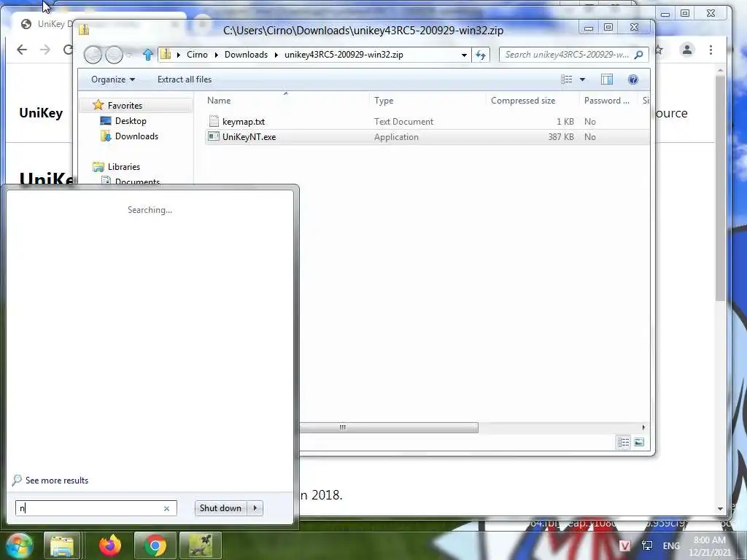Click the UniKeyNT.exe application icon
Screen dimensions: 747x560
(214, 136)
